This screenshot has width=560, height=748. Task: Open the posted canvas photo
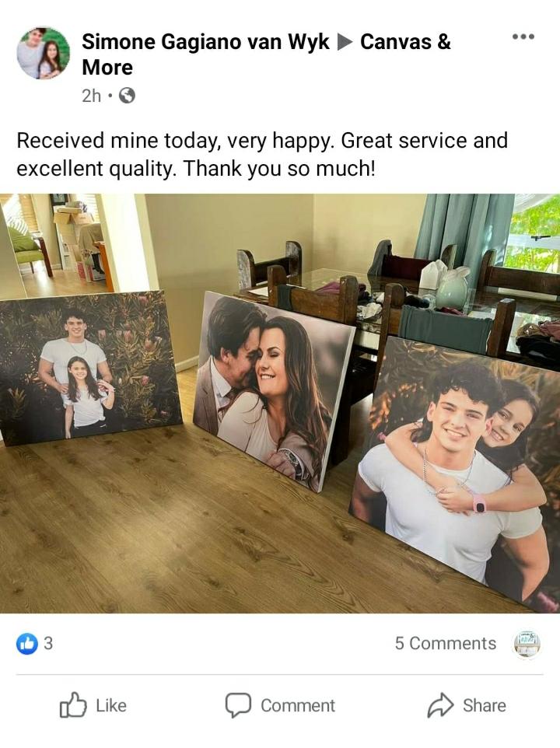coord(280,403)
